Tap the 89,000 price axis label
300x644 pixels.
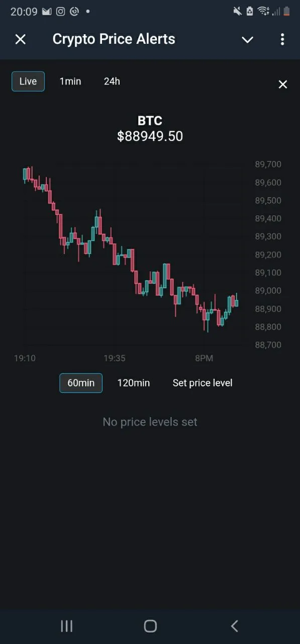268,290
